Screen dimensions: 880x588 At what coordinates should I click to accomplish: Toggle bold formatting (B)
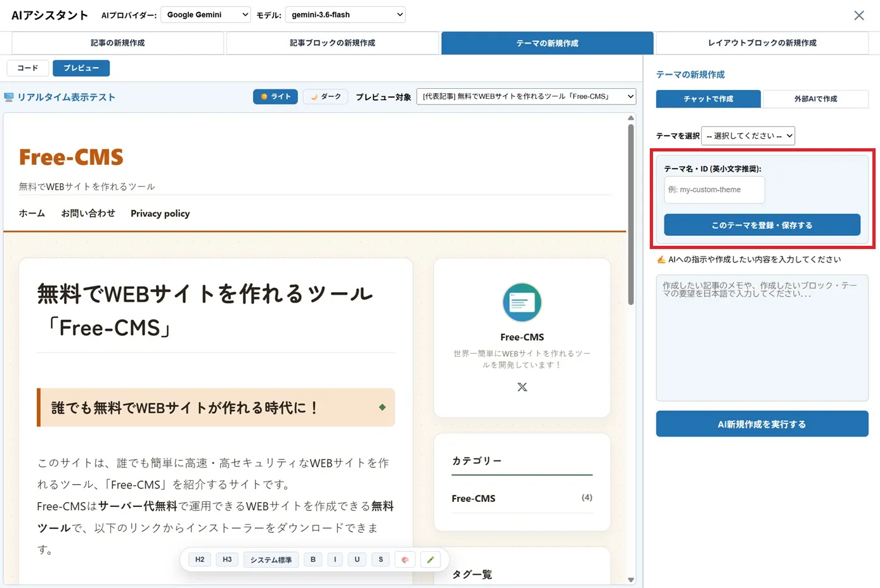point(313,559)
